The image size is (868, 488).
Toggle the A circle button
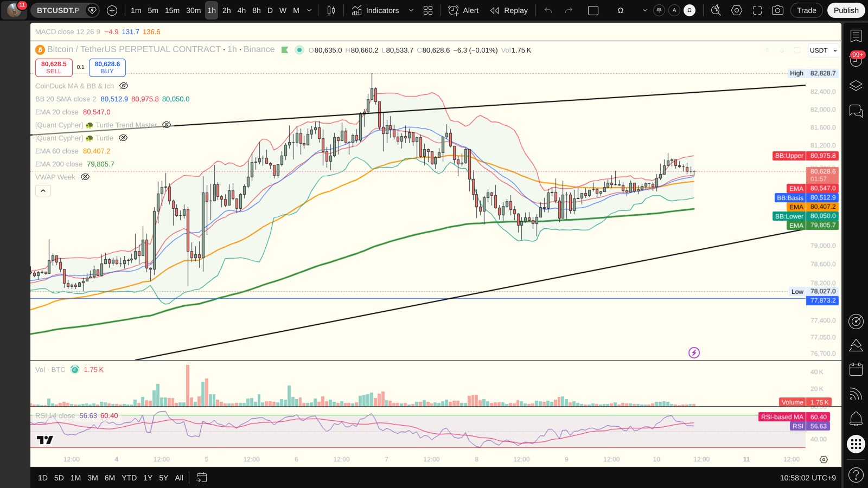674,10
